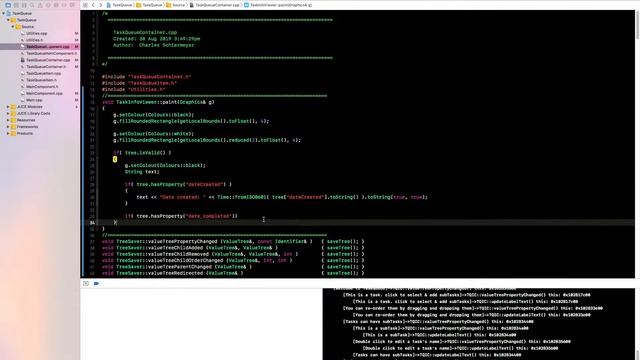
Task: Click the Source breadcrumb in jump bar
Action: 176,5
